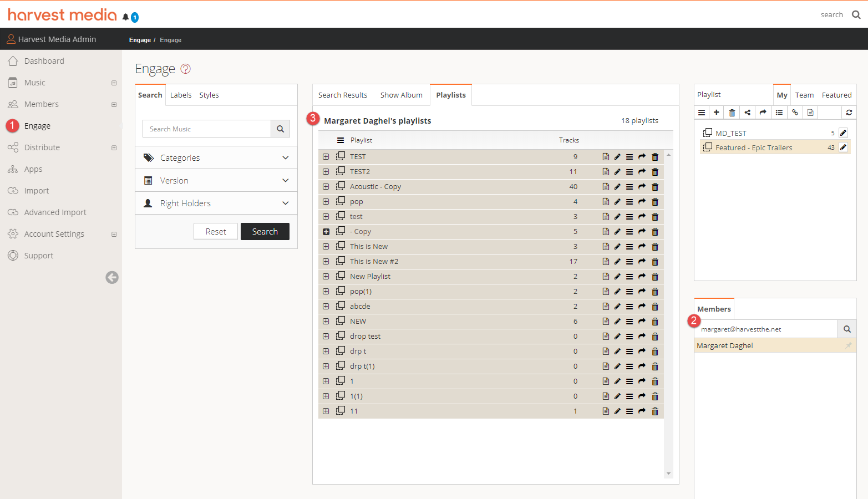The image size is (868, 499).
Task: Open Dashboard in the sidebar
Action: pos(44,61)
